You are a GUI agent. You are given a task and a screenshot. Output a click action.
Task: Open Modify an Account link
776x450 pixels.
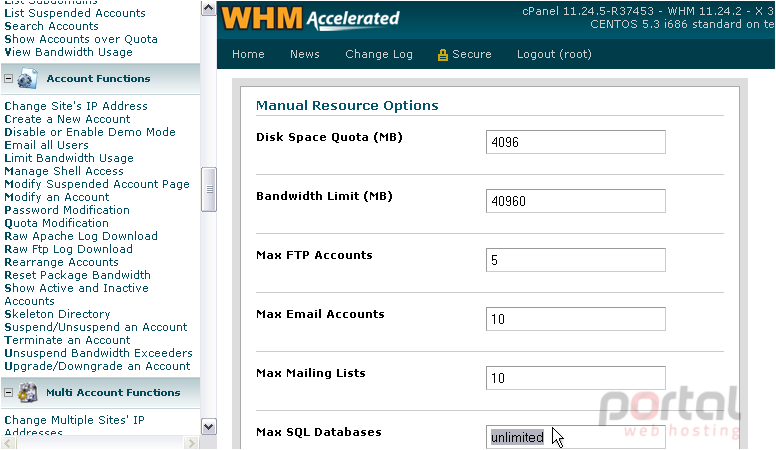(57, 197)
